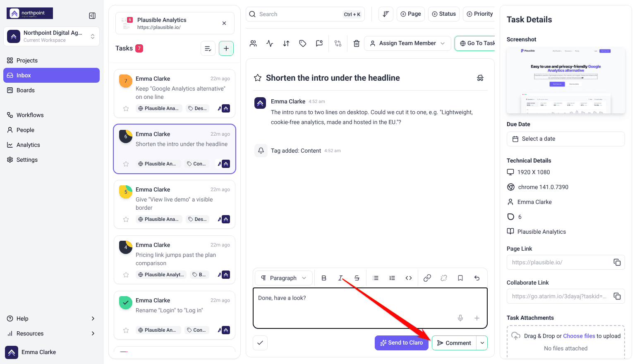Viewport: 637px width, 364px height.
Task: Open the Emma Clarke profile at bottom
Action: pos(31,352)
